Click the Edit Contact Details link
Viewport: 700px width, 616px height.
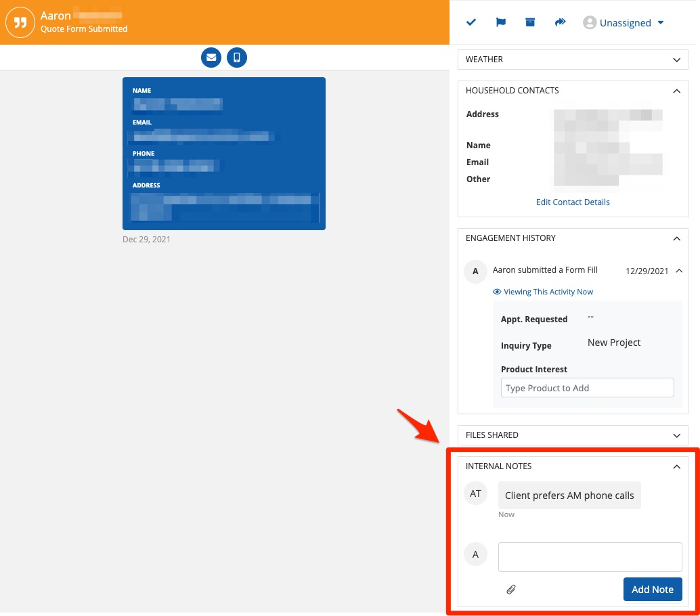click(573, 202)
